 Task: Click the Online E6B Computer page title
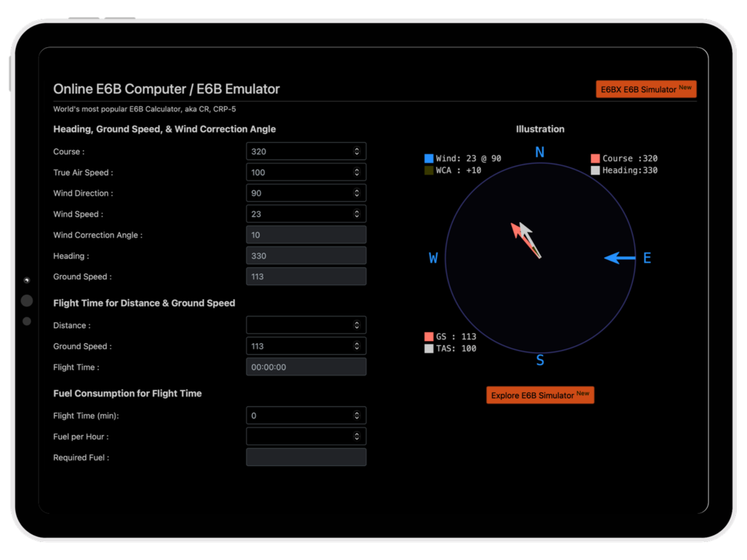[166, 89]
